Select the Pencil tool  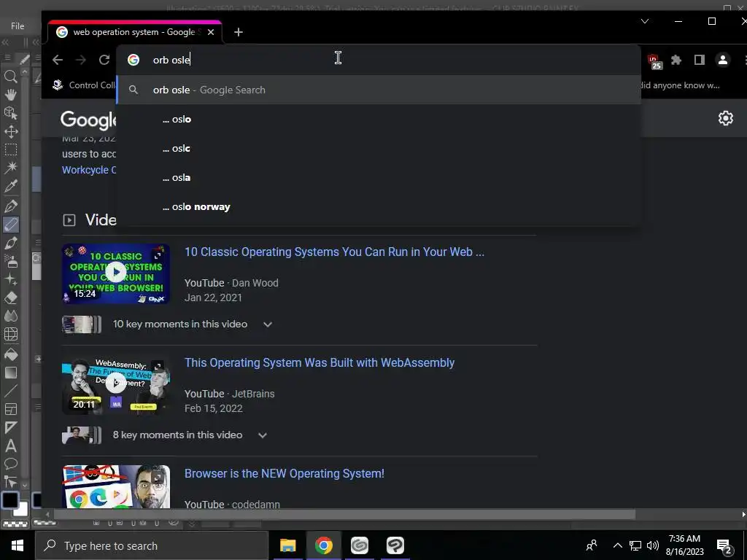(x=10, y=225)
